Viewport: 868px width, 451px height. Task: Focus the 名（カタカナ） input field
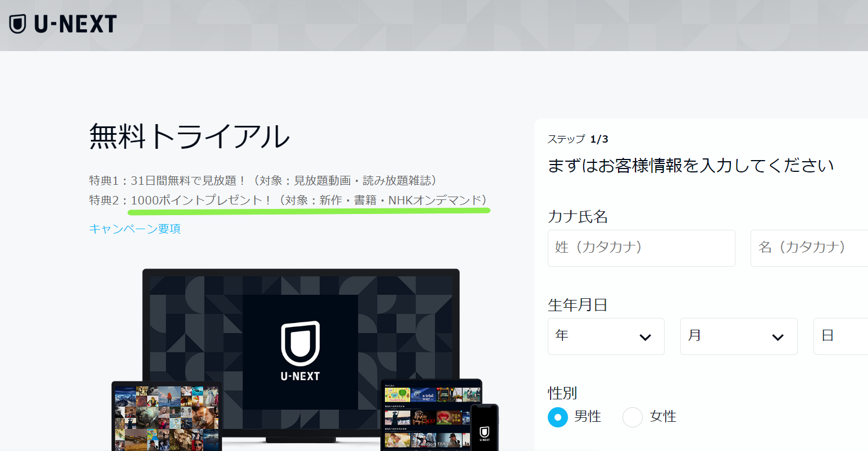click(x=809, y=248)
